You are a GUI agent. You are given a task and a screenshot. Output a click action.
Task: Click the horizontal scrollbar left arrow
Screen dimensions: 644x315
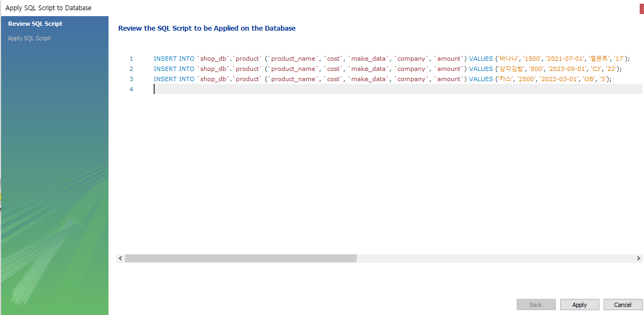pos(120,258)
